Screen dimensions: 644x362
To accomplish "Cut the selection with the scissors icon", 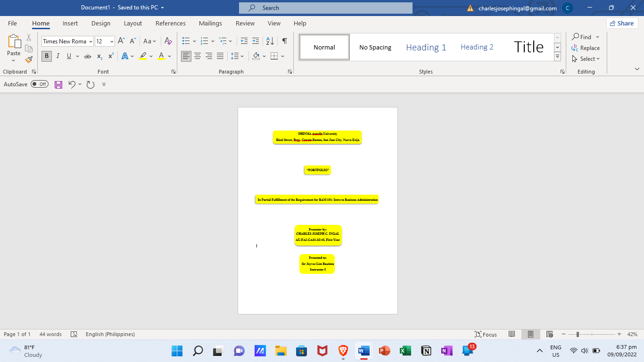I will pos(29,38).
